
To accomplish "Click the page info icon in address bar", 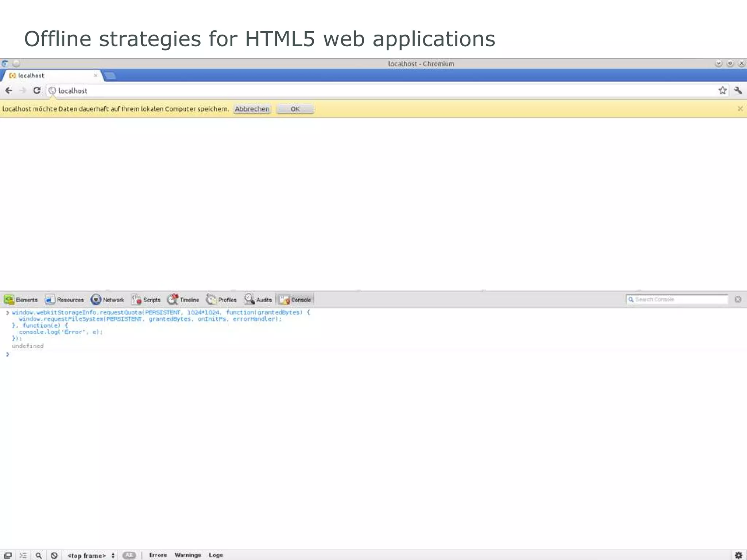I will (x=52, y=90).
